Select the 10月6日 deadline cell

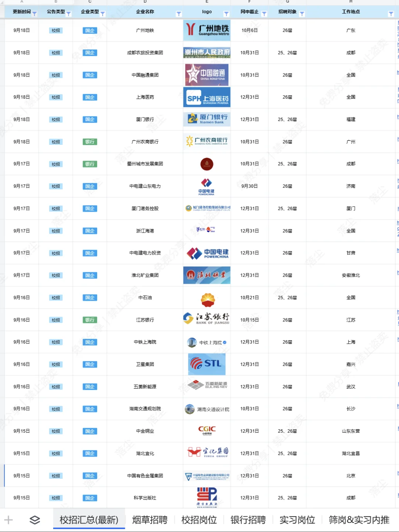249,30
